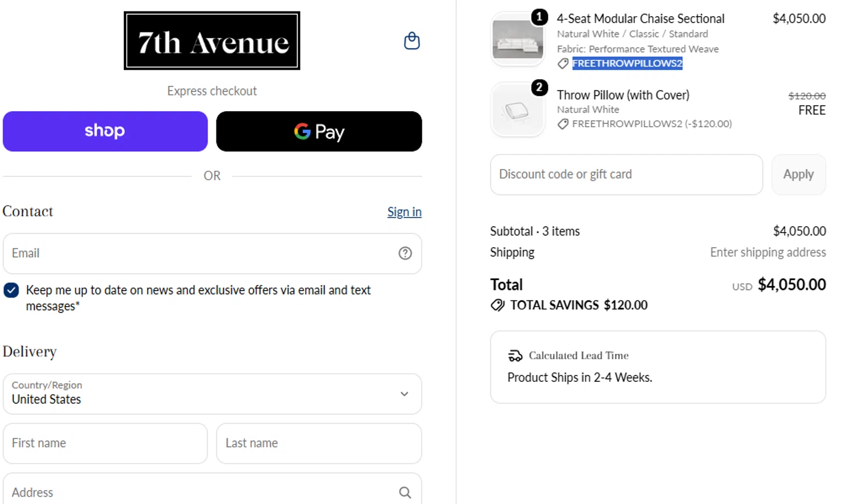Image resolution: width=868 pixels, height=504 pixels.
Task: Click the Product Ships in 2-4 Weeks text
Action: [580, 377]
